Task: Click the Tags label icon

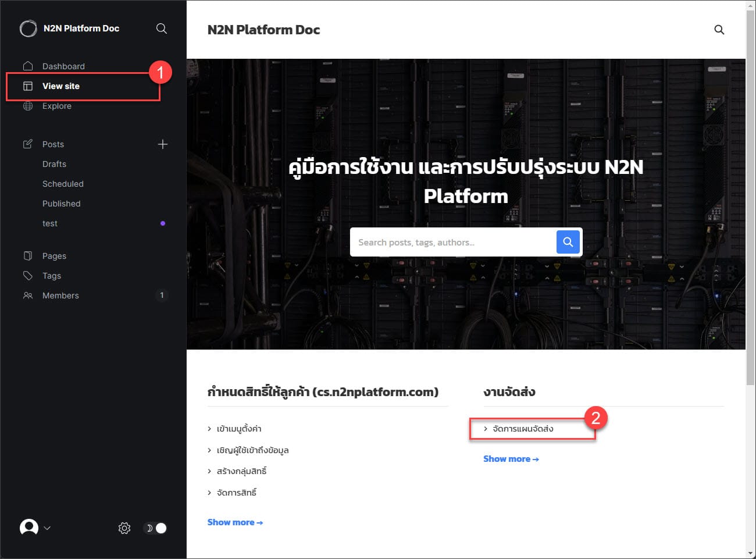Action: tap(28, 276)
